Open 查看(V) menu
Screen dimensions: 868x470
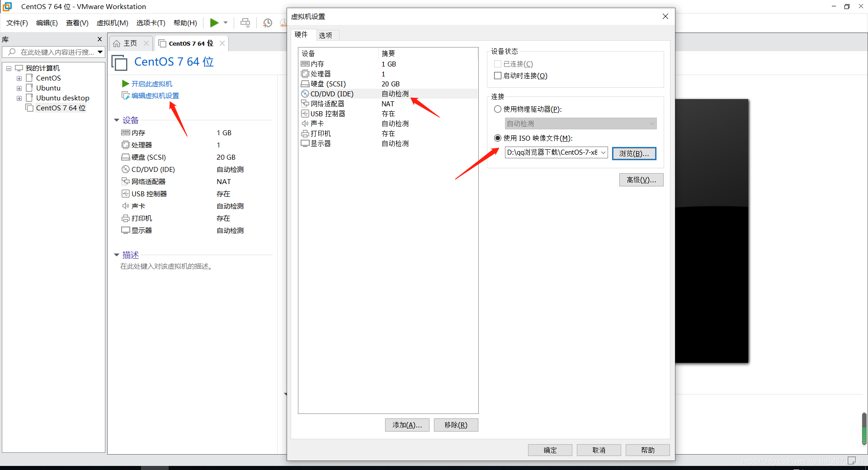click(77, 23)
